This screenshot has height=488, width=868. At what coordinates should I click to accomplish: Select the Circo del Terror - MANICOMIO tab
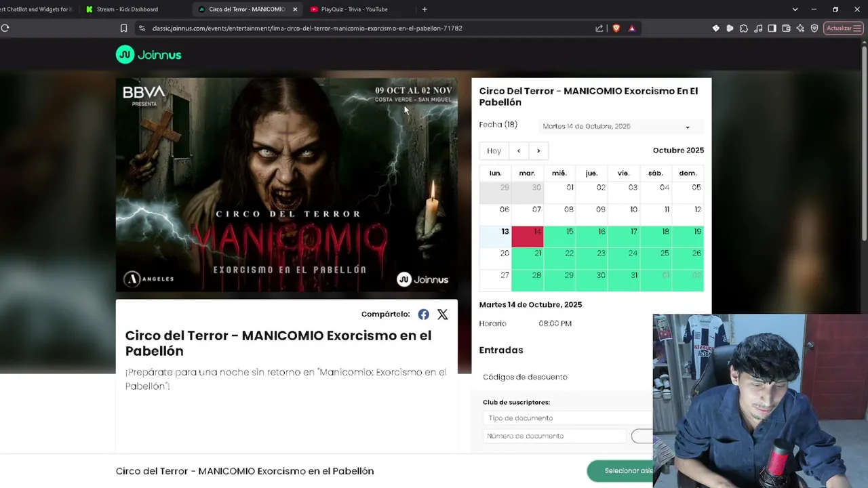click(x=246, y=9)
